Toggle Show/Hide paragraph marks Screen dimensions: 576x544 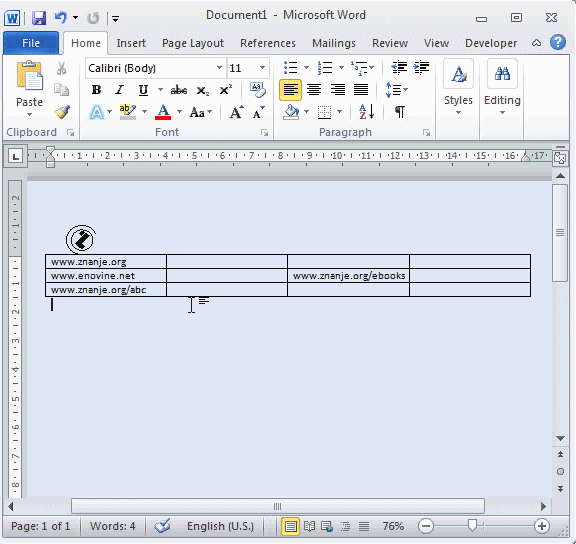coord(400,112)
